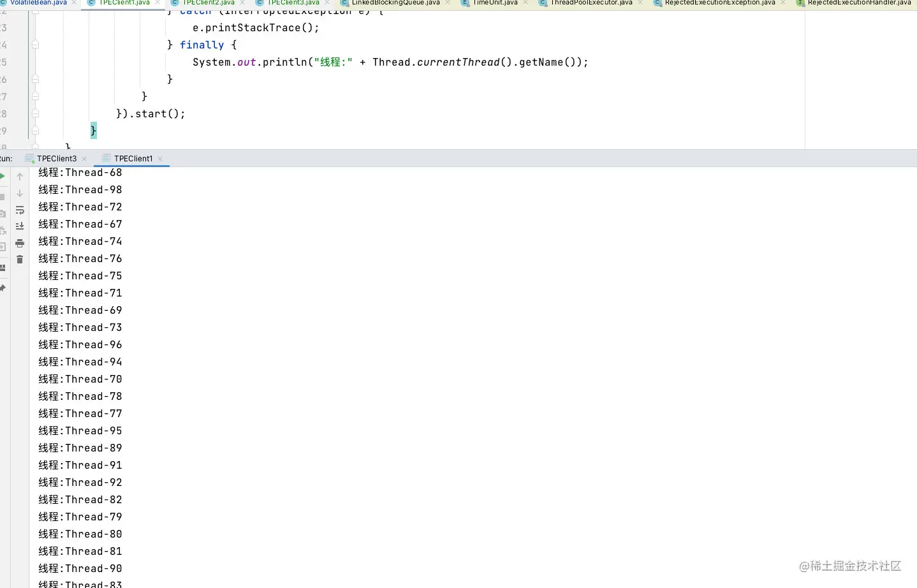
Task: Click on e.printStackTrace(); in the code
Action: coord(256,27)
